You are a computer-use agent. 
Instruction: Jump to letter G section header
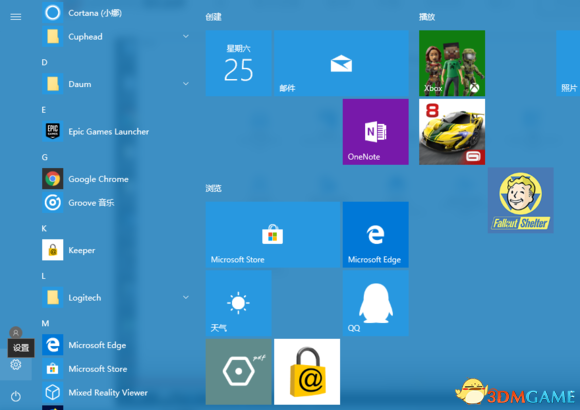click(x=44, y=157)
